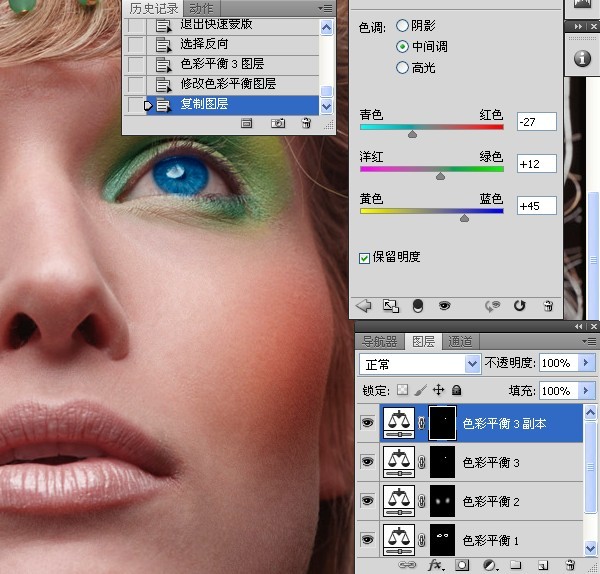Image resolution: width=600 pixels, height=574 pixels.
Task: Select the 色彩平衡 3 图层 history state
Action: point(232,64)
